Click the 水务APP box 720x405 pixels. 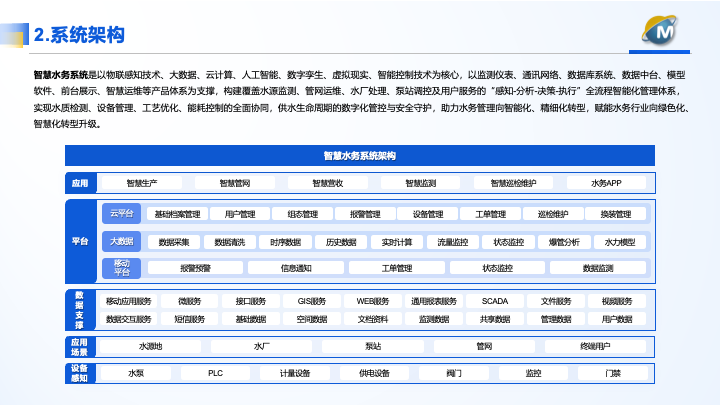point(606,183)
